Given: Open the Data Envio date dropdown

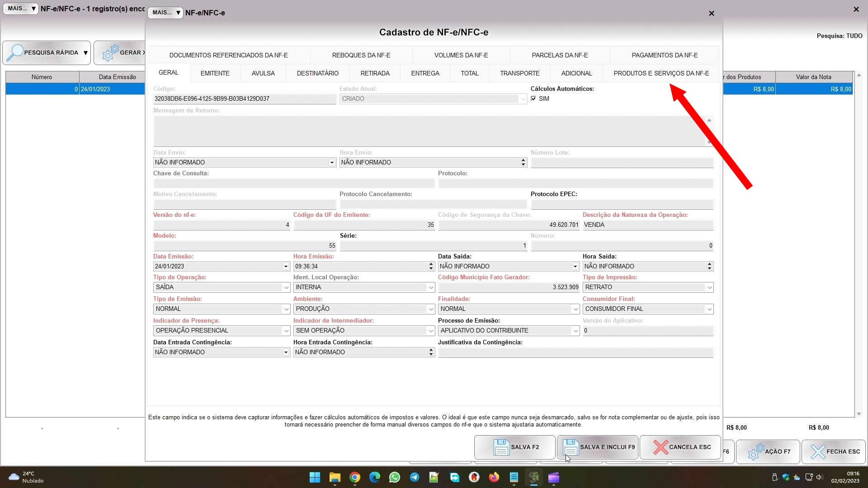Looking at the screenshot, I should [332, 163].
